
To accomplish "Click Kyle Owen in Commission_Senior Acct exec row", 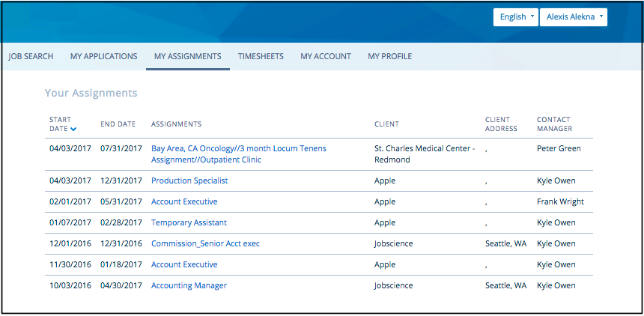I will coord(556,243).
